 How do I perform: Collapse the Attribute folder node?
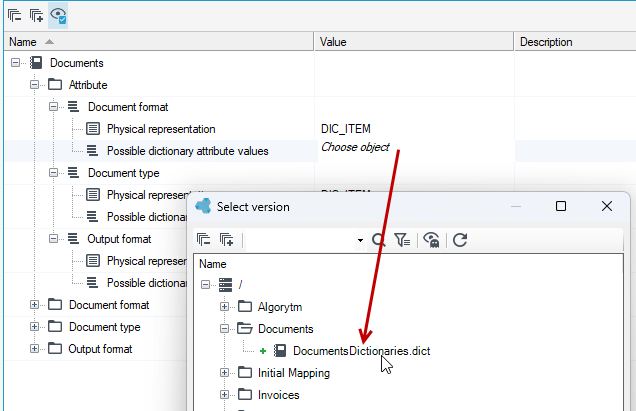coord(34,85)
